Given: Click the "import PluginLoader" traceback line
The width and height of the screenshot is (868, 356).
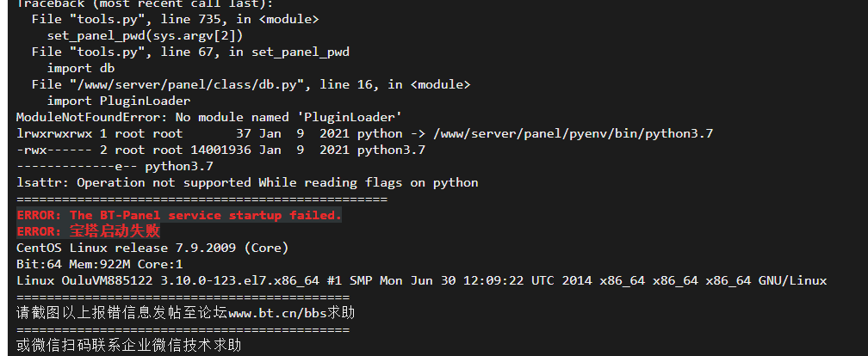Looking at the screenshot, I should tap(119, 101).
